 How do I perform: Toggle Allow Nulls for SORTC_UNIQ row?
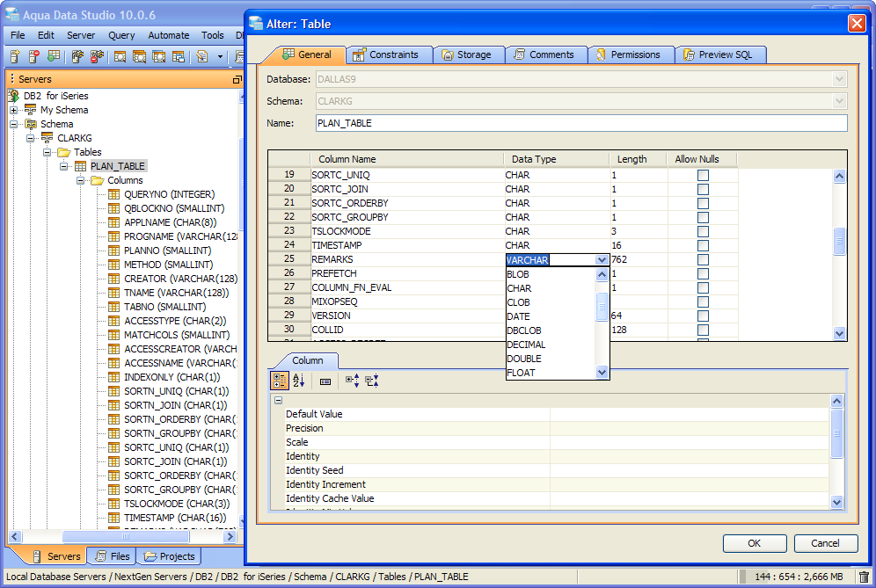coord(703,175)
